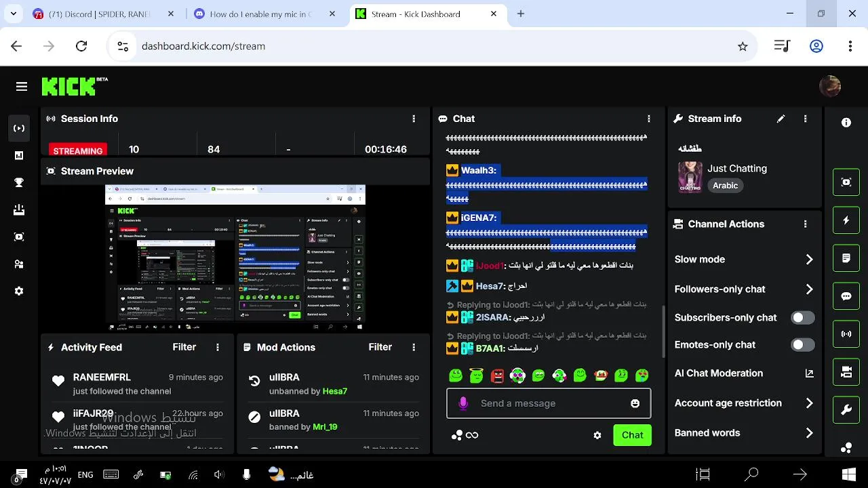Click the purple microphone icon in message box
Viewport: 868px width, 488px height.
tap(463, 403)
